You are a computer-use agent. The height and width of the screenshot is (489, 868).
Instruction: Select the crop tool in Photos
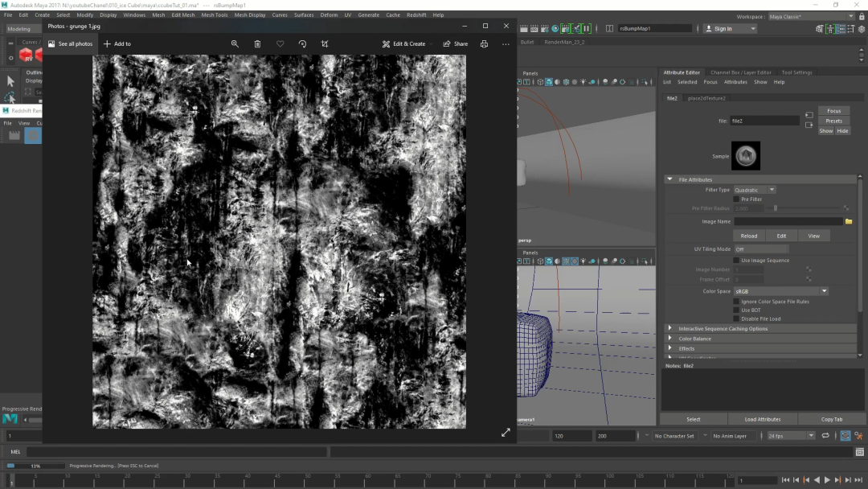pyautogui.click(x=325, y=44)
